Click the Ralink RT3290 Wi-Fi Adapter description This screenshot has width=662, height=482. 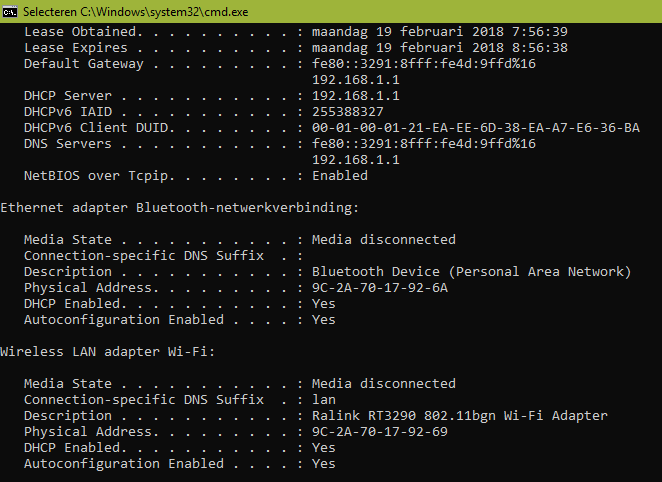click(x=460, y=416)
